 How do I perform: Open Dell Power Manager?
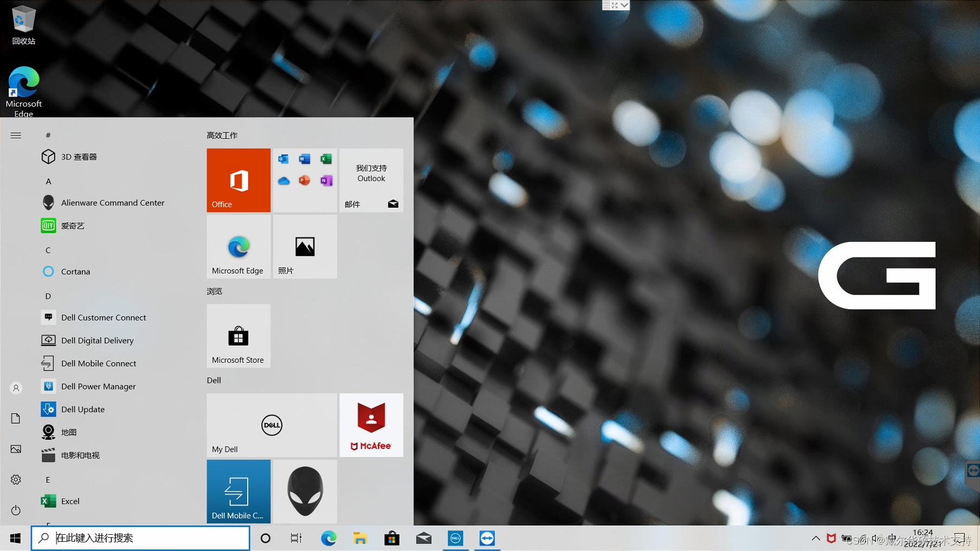click(x=114, y=386)
